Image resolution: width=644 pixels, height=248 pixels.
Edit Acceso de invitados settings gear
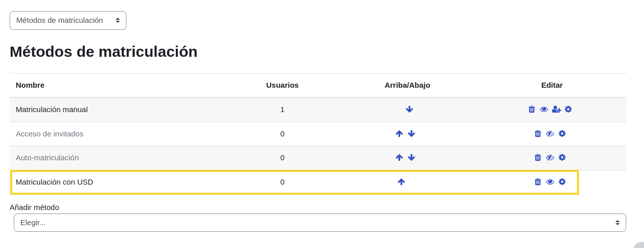[562, 134]
